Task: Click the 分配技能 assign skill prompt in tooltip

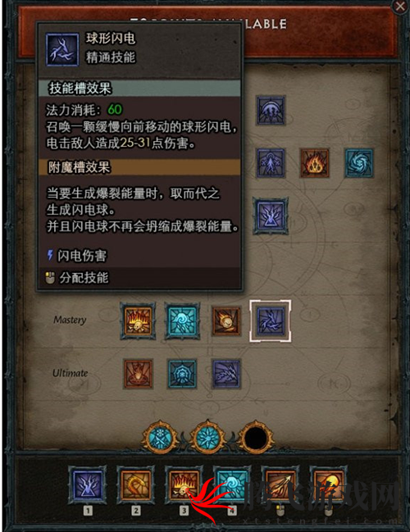Action: pos(84,278)
